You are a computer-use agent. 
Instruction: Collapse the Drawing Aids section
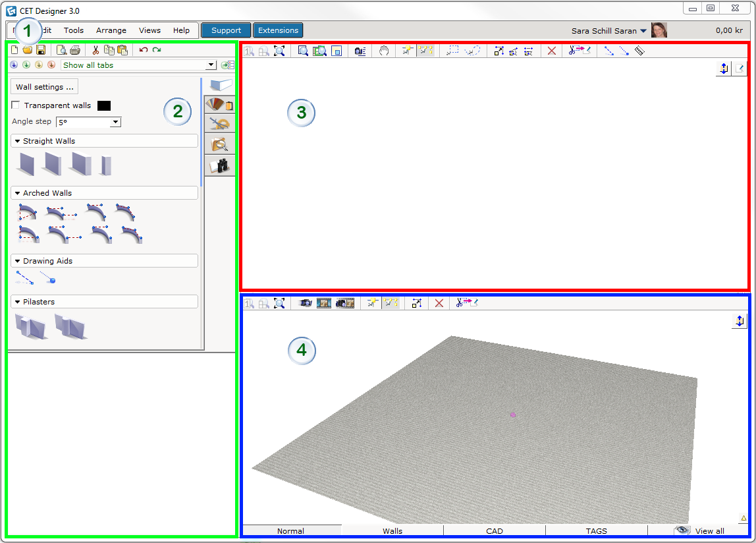(17, 261)
